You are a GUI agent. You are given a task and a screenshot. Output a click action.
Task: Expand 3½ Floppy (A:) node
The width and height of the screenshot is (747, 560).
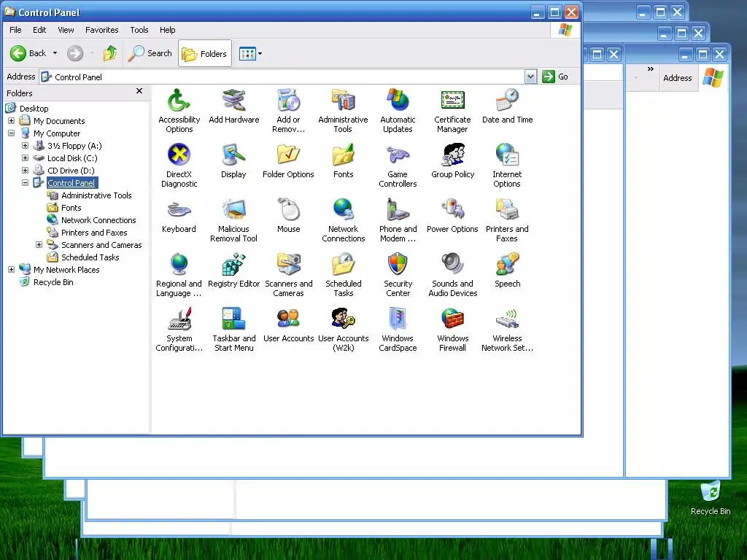(x=26, y=146)
